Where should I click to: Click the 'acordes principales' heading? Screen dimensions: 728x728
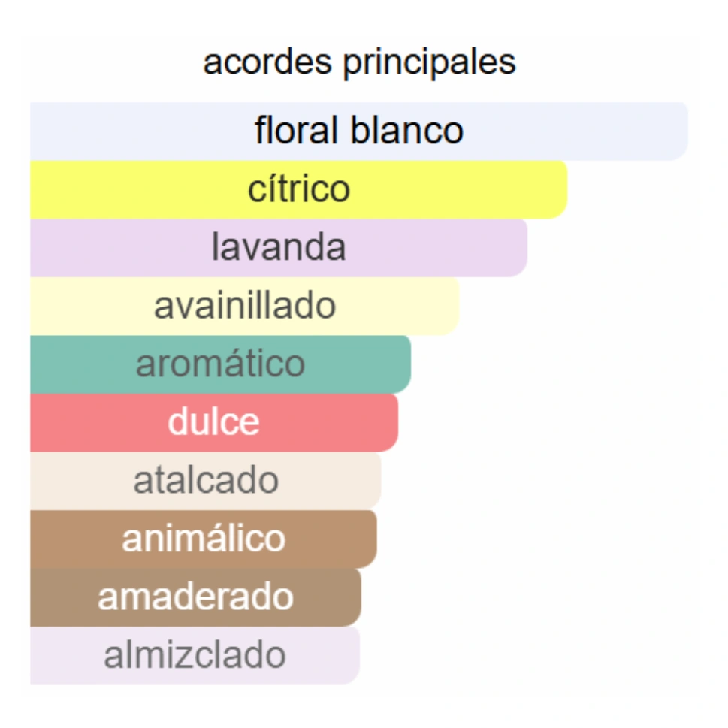[359, 62]
